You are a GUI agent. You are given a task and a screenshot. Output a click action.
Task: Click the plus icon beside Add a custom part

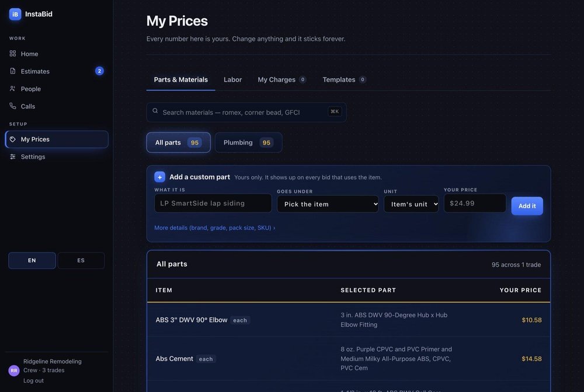[160, 177]
